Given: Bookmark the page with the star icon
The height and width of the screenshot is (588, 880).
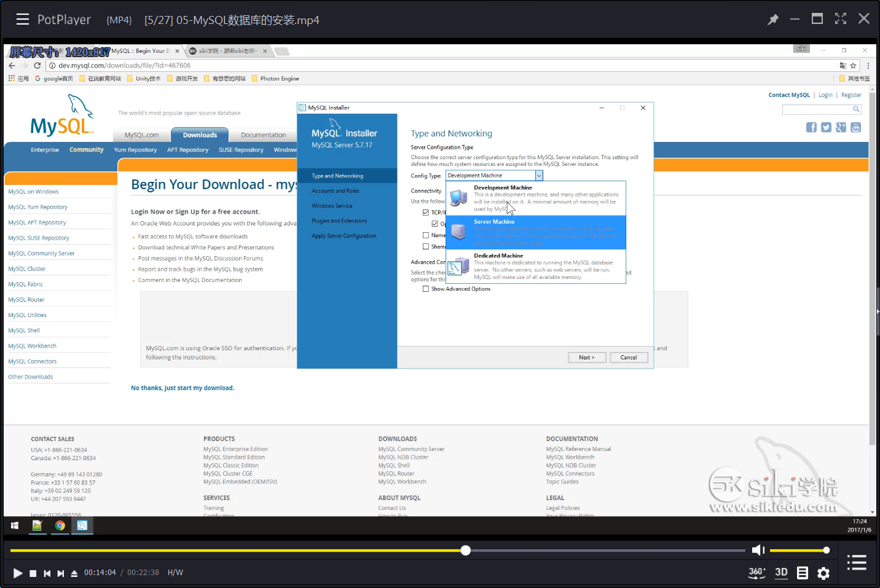Looking at the screenshot, I should tap(853, 66).
